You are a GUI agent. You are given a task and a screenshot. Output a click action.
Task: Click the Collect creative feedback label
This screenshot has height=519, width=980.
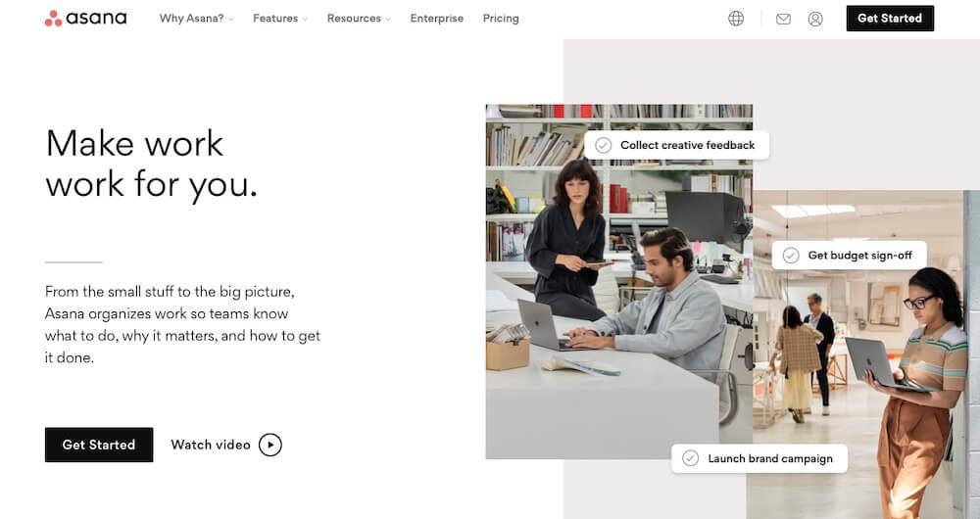688,146
